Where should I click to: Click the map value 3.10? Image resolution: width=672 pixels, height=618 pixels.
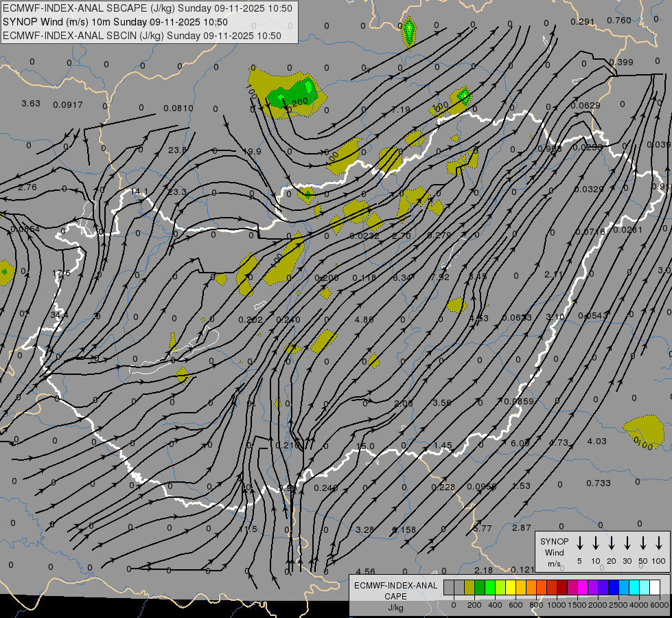click(x=555, y=317)
